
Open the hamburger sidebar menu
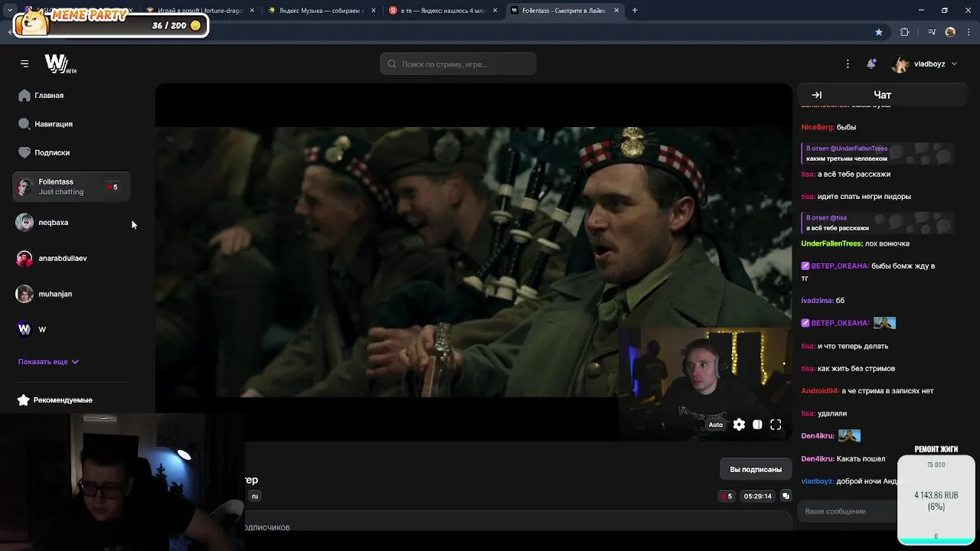(x=24, y=64)
